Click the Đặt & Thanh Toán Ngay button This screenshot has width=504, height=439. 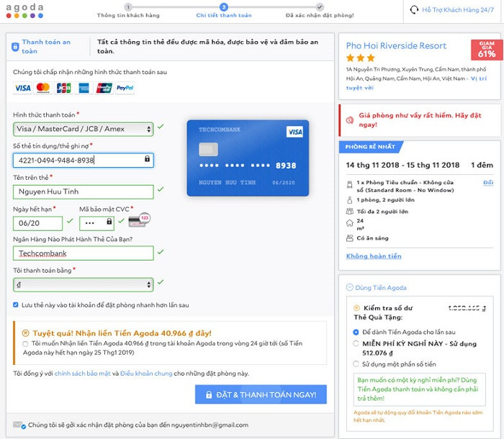point(261,395)
